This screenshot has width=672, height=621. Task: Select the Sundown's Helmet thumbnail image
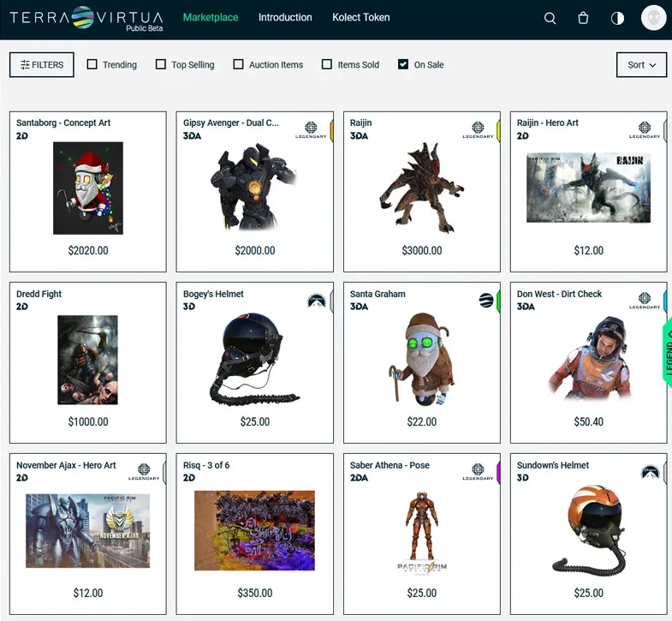tap(588, 529)
